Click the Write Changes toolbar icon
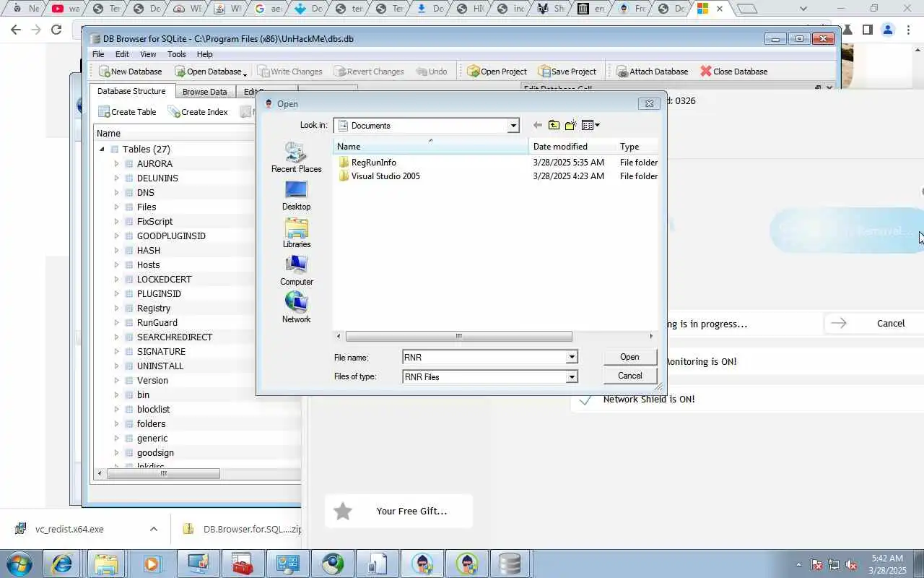 (263, 72)
